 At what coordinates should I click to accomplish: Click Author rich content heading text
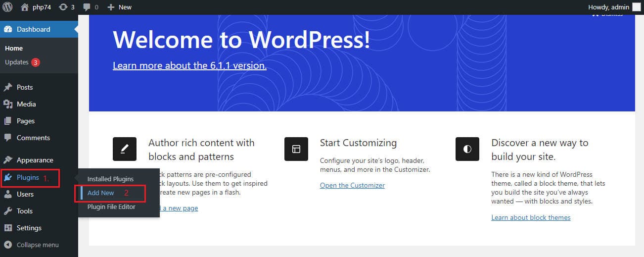(201, 150)
